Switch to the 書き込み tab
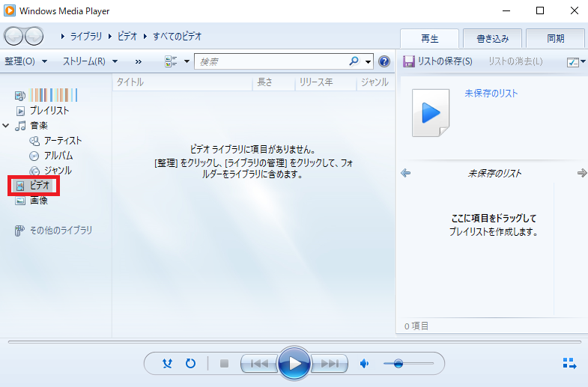 [x=492, y=39]
